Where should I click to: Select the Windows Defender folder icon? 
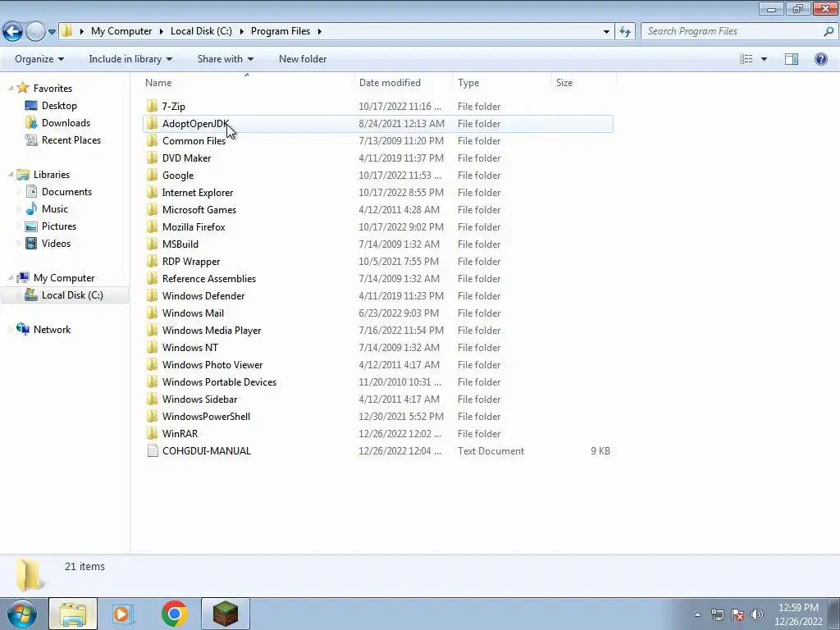pos(153,295)
